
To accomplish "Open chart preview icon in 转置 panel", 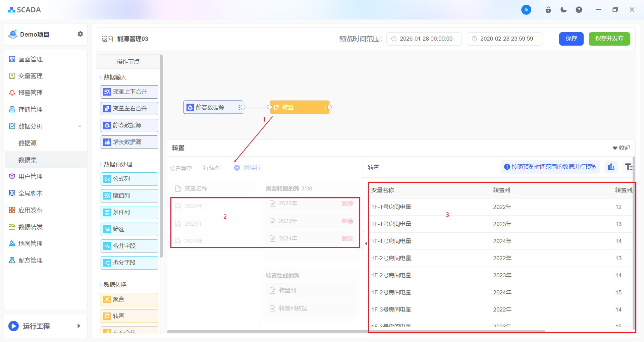I will click(x=611, y=167).
